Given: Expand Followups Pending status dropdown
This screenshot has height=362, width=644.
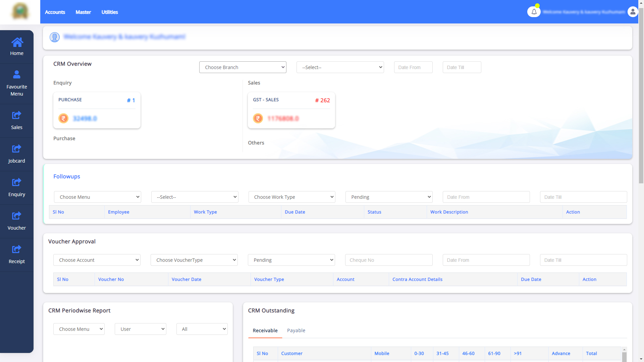Looking at the screenshot, I should [389, 197].
